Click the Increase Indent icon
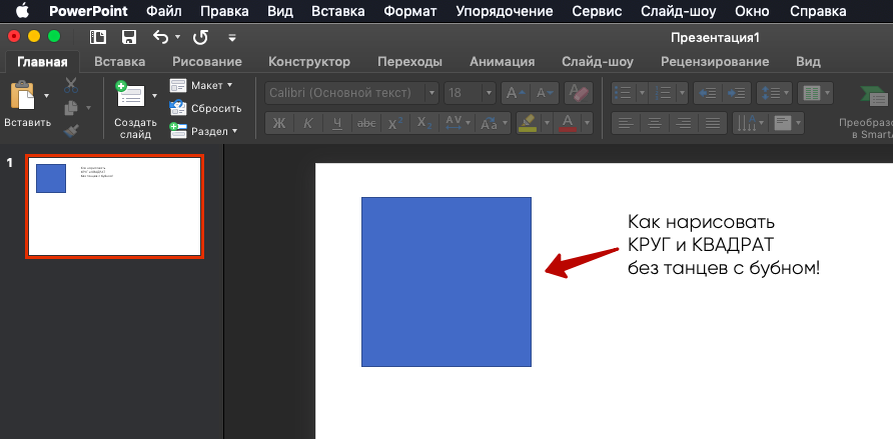 pos(737,93)
